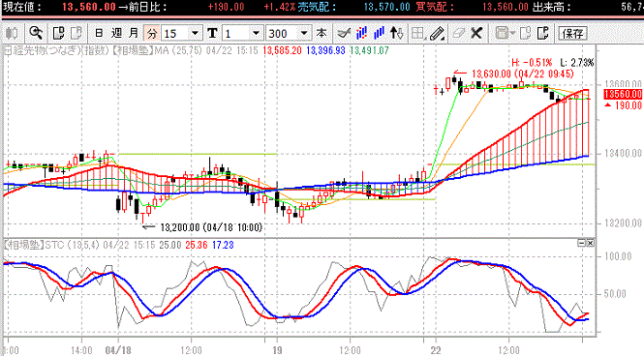The height and width of the screenshot is (356, 644).
Task: Click the candlestick chart type icon
Action: click(x=12, y=33)
